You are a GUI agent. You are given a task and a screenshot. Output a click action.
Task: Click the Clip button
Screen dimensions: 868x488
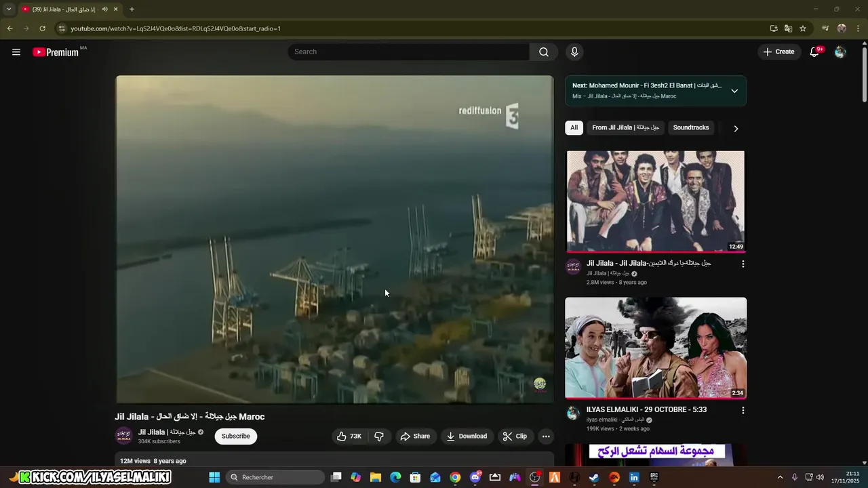pyautogui.click(x=515, y=436)
